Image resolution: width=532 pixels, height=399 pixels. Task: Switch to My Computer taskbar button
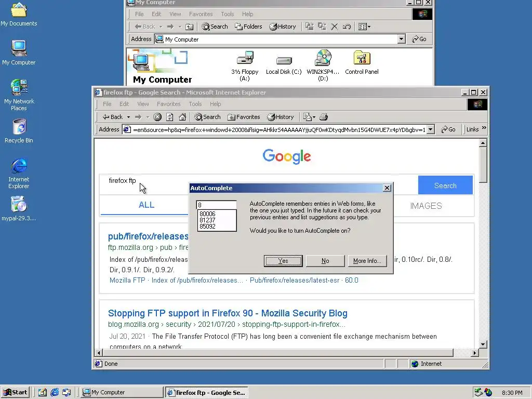pyautogui.click(x=122, y=392)
